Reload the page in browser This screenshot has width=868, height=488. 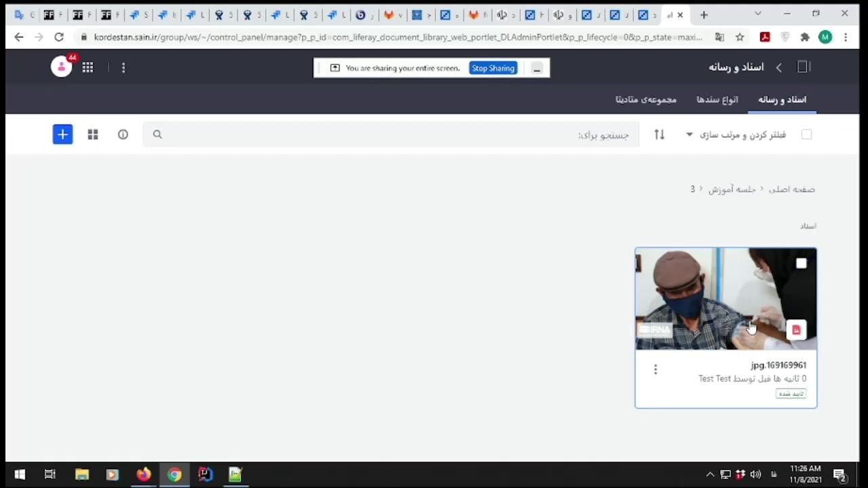[59, 37]
